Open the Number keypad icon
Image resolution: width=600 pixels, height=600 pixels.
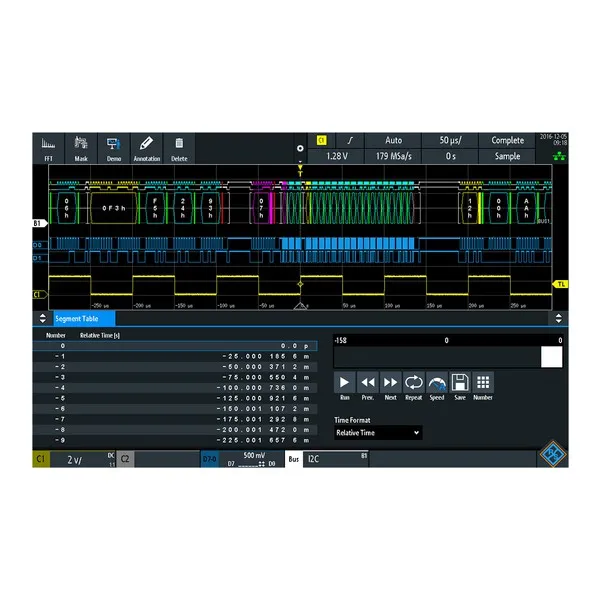[483, 385]
